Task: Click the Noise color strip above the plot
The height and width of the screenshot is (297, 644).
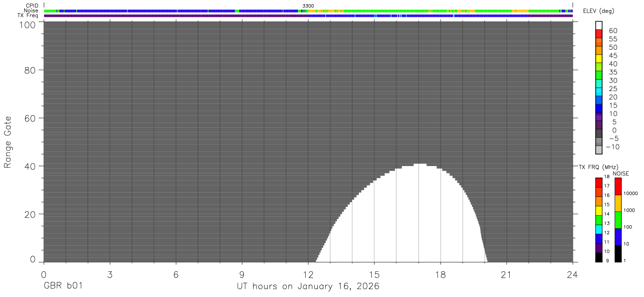Action: pos(308,10)
